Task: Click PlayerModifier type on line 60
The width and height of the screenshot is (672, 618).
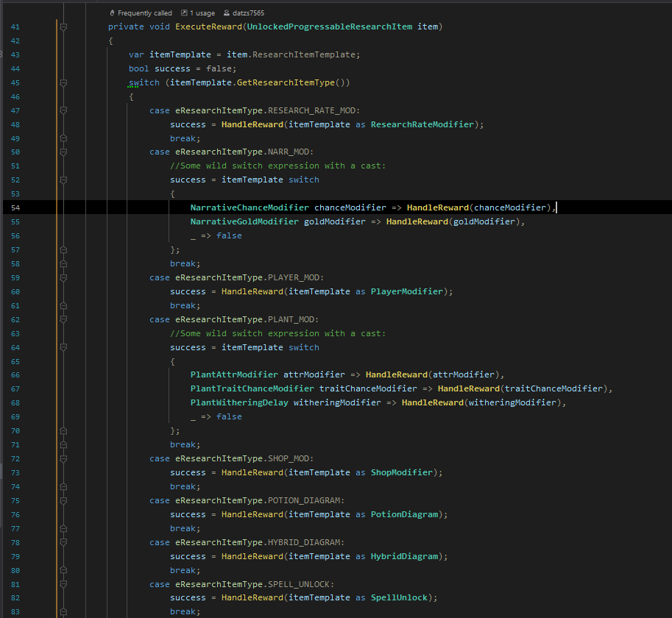Action: [x=407, y=291]
